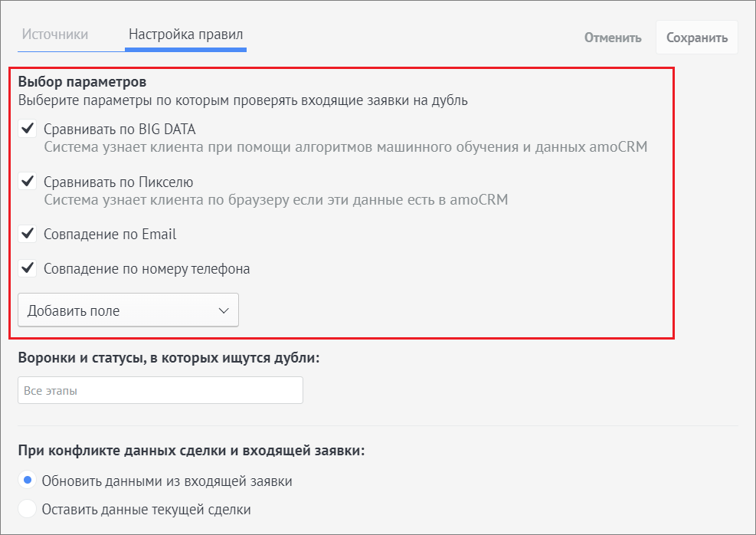
Task: Click Совпадение по номеру телефона label
Action: pos(146,269)
